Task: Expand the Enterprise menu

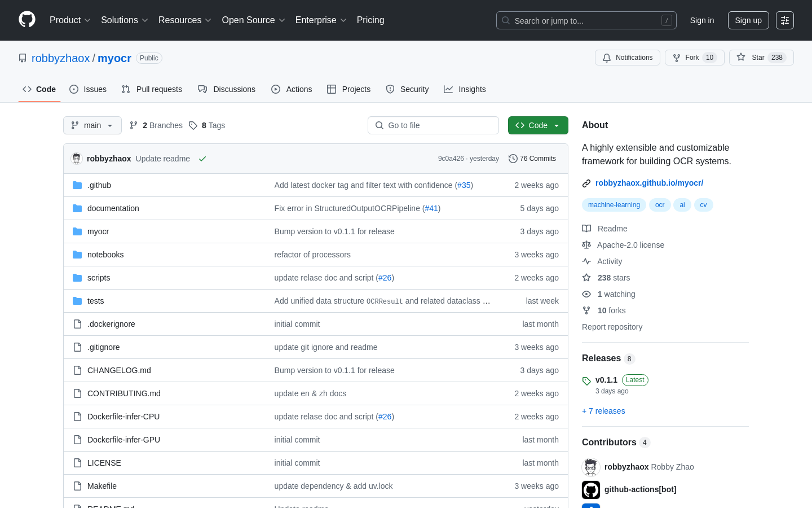Action: tap(321, 20)
